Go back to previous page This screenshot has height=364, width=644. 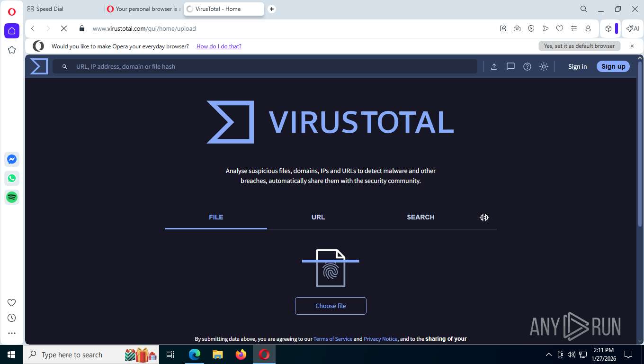pyautogui.click(x=33, y=28)
